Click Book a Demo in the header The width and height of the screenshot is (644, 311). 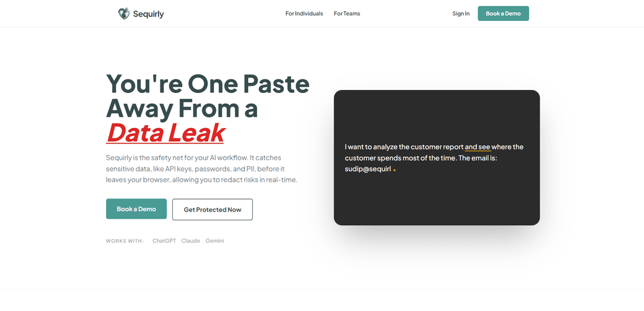tap(503, 14)
